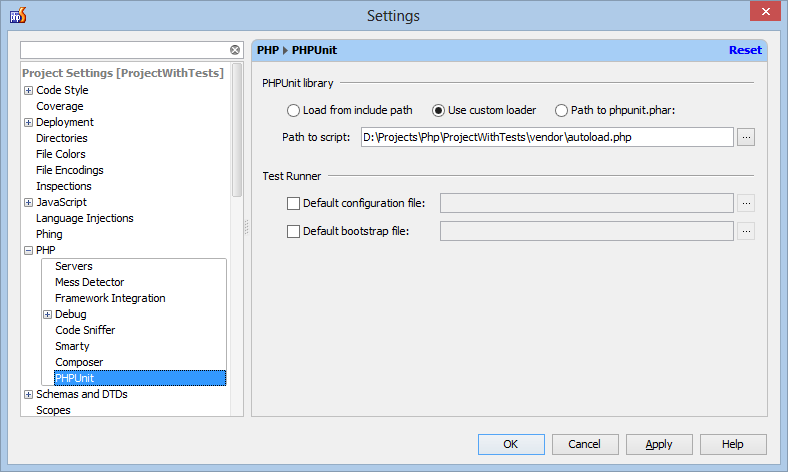788x472 pixels.
Task: Open the Code Sniffer settings page
Action: [x=85, y=330]
